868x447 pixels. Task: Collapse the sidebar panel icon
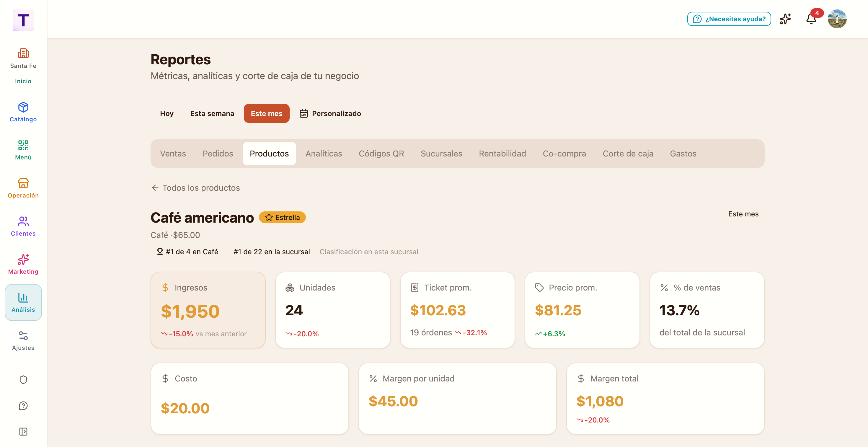tap(23, 432)
